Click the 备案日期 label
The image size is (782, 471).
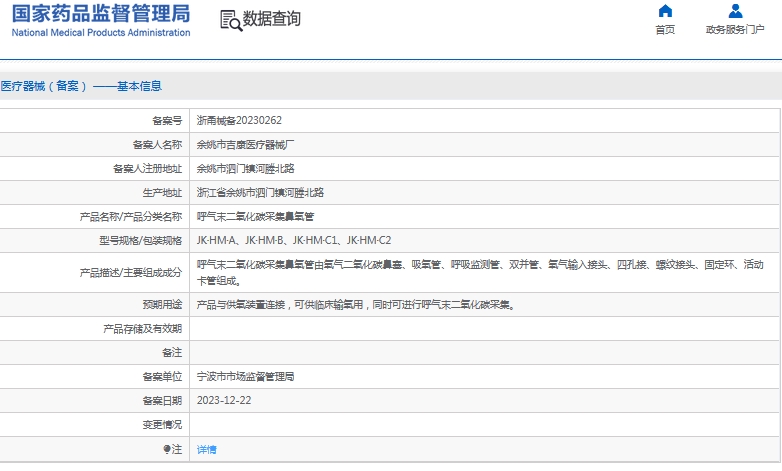162,401
